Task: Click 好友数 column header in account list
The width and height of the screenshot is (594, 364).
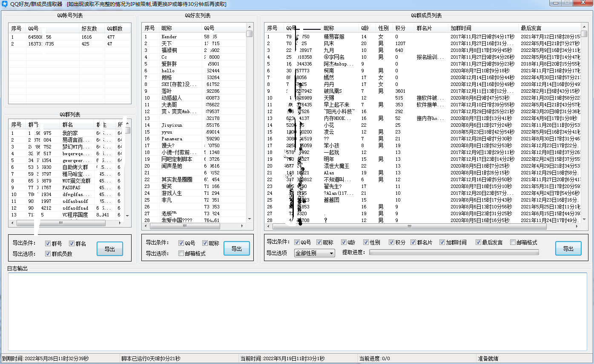Action: pyautogui.click(x=92, y=28)
